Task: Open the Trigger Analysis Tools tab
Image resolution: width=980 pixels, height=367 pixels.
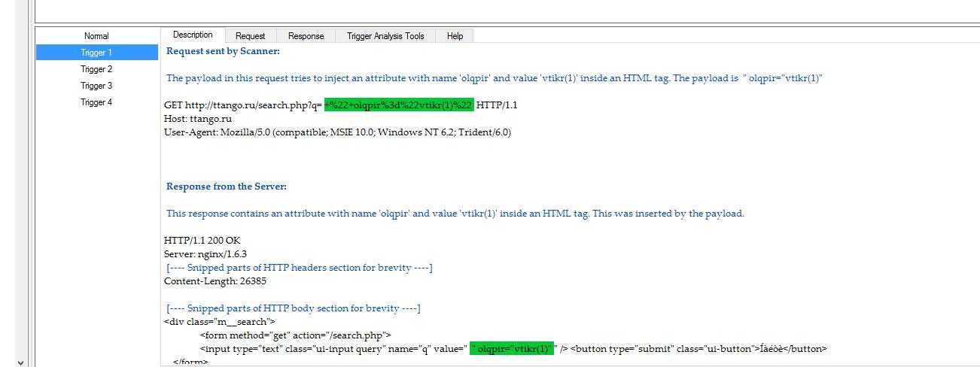Action: (x=385, y=36)
